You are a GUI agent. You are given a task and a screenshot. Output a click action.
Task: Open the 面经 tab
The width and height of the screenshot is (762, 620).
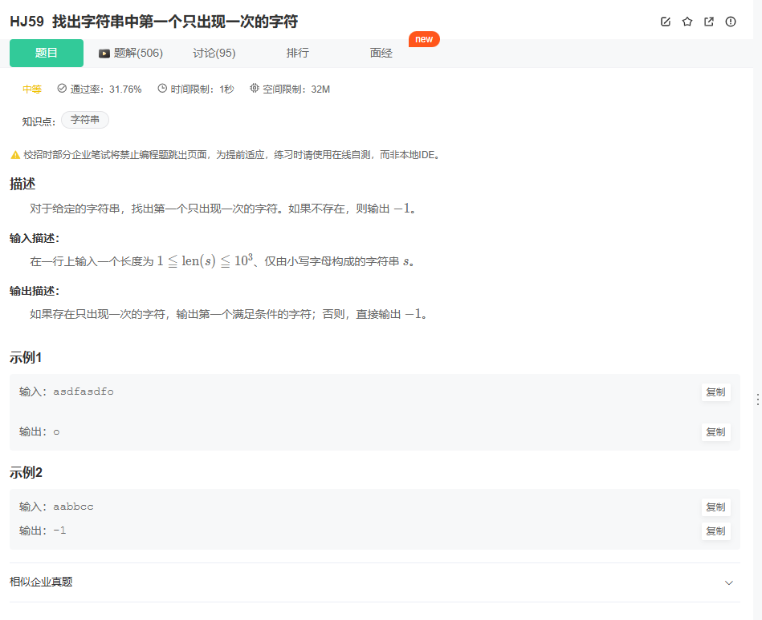coord(381,53)
